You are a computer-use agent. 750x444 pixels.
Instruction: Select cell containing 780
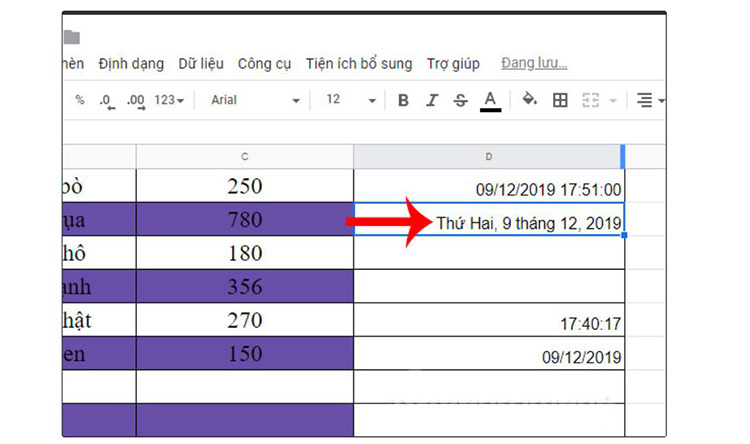tap(244, 219)
